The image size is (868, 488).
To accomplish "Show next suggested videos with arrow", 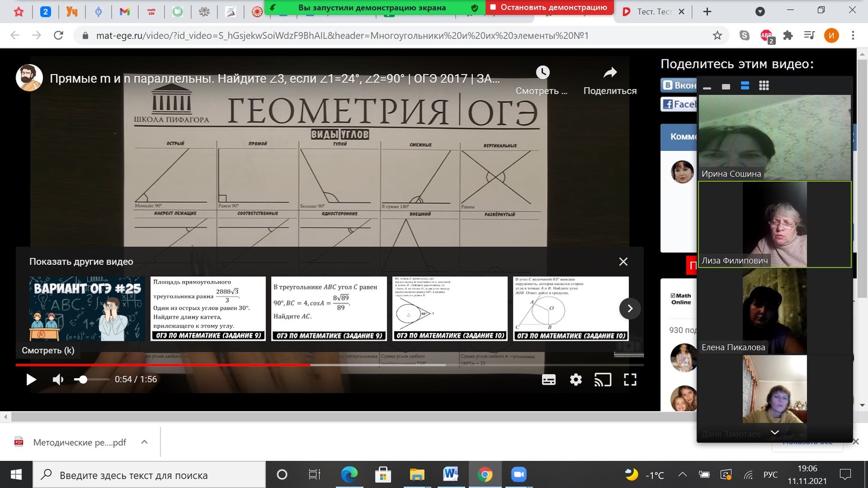I will pos(630,308).
